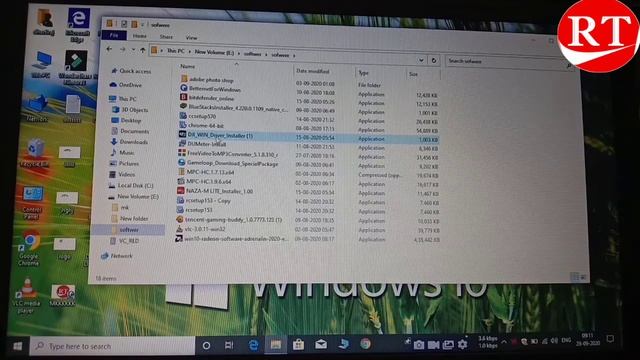Image resolution: width=640 pixels, height=360 pixels.
Task: Select the MPC-HC.1.7.13.x64 archive
Action: [x=206, y=172]
